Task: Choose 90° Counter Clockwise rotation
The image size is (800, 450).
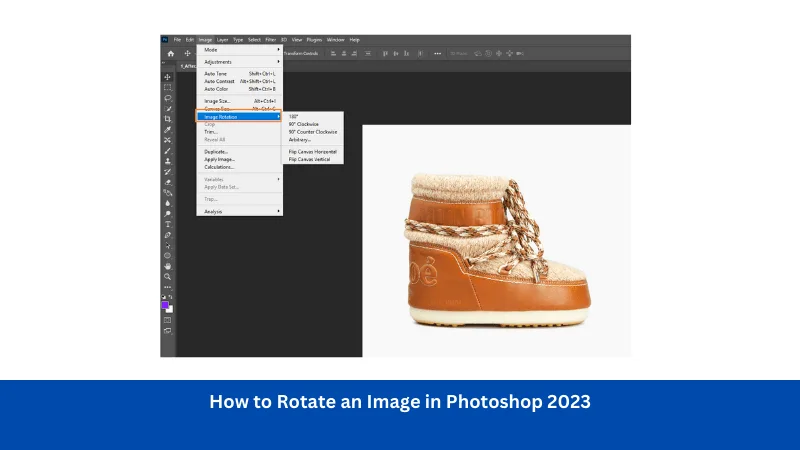Action: point(313,132)
